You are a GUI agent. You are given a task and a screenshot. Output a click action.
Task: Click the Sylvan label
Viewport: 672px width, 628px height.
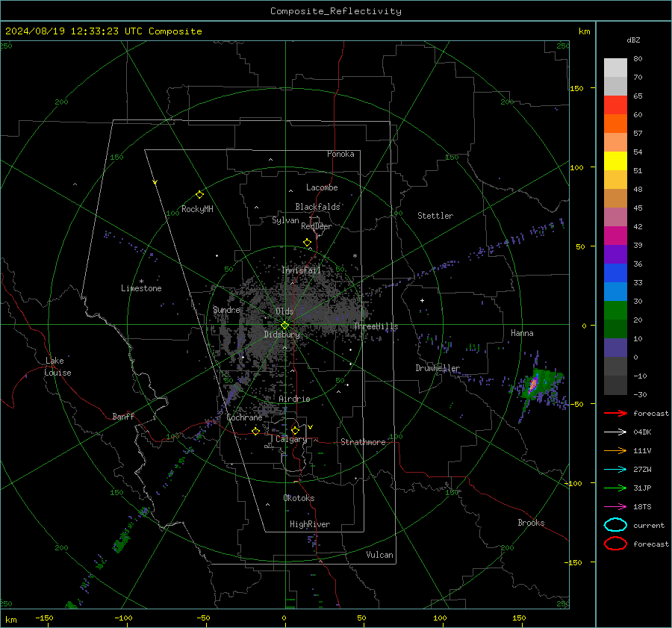285,220
